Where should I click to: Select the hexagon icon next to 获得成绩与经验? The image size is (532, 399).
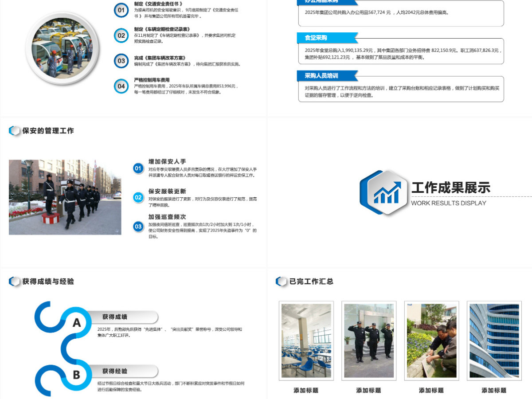pyautogui.click(x=15, y=282)
